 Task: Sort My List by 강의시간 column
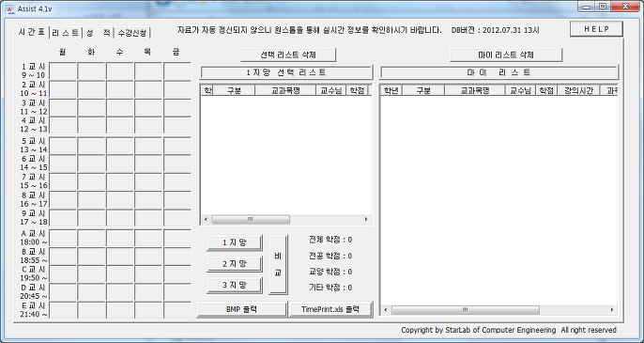coord(578,90)
